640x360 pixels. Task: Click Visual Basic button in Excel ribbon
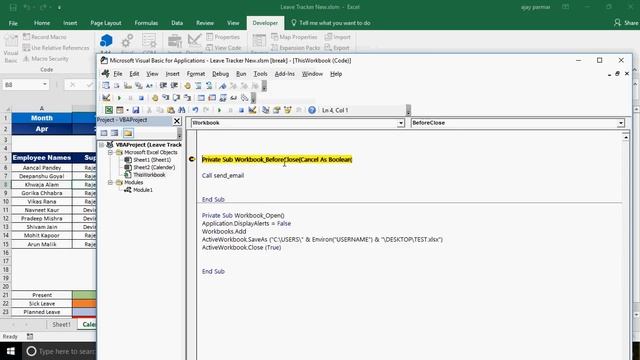pyautogui.click(x=11, y=49)
